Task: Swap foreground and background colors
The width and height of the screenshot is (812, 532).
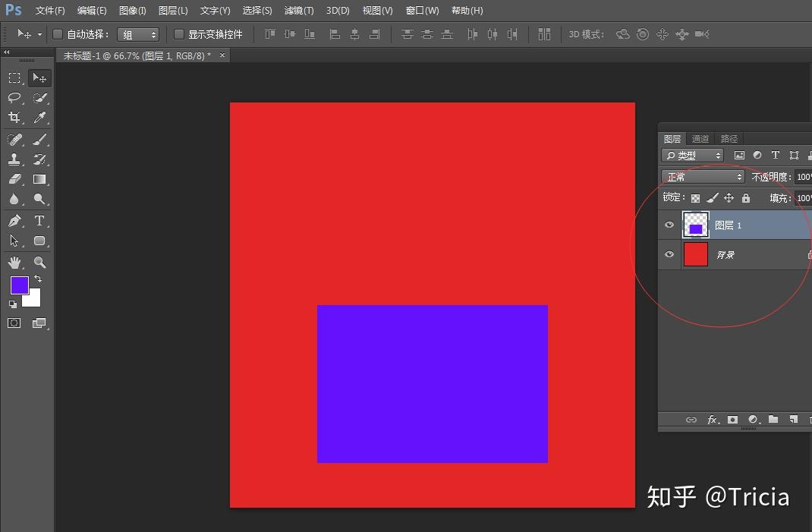Action: [x=37, y=279]
